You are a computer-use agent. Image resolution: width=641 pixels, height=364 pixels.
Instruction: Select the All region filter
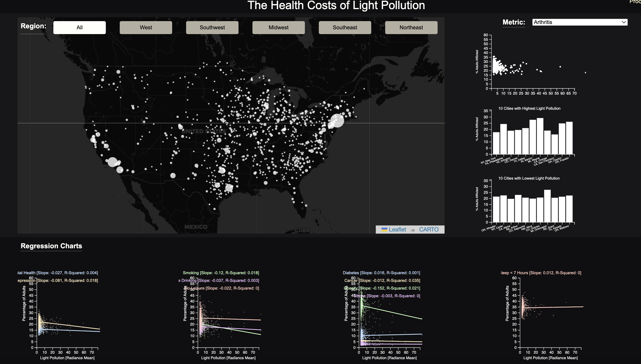tap(79, 28)
